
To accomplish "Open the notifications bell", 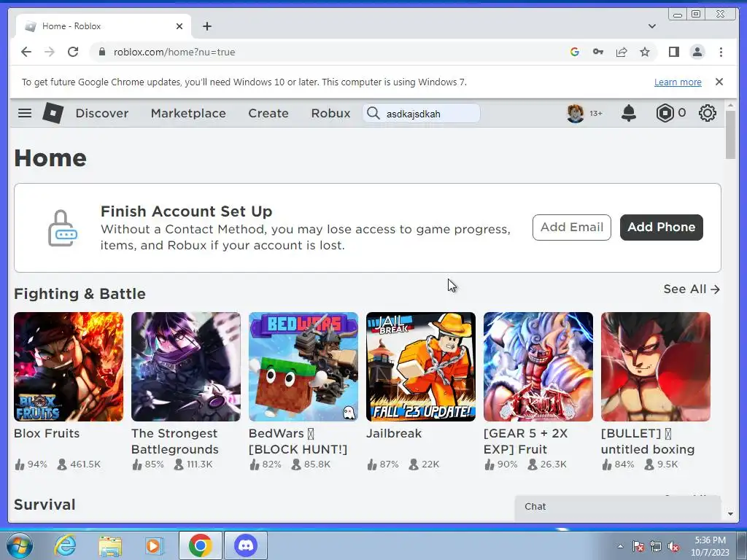I will [x=629, y=113].
